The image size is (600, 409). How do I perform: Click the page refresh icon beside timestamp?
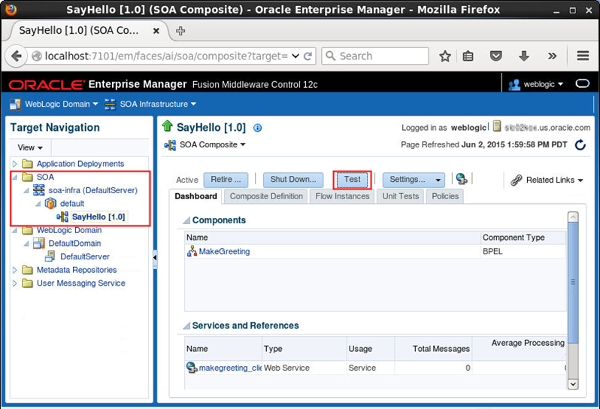pos(581,146)
